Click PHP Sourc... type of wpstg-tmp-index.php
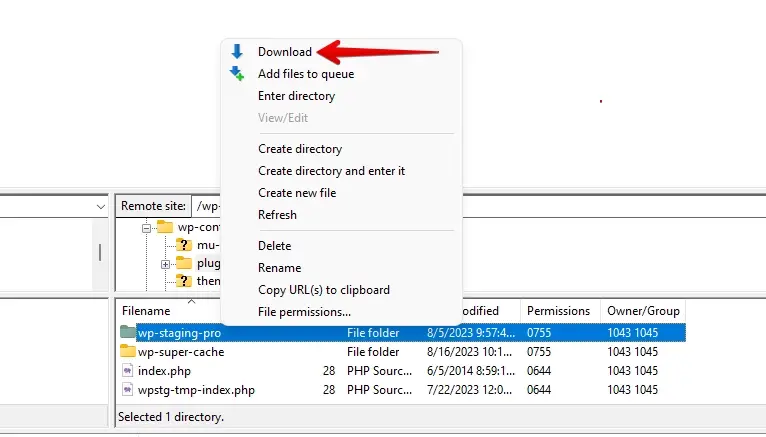The height and width of the screenshot is (437, 766). [380, 390]
